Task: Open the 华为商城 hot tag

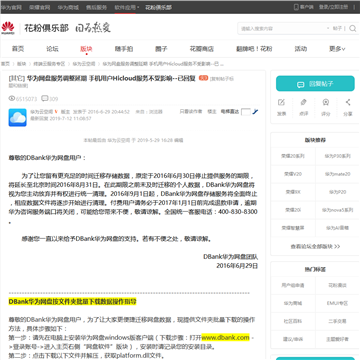Action: 293,304
